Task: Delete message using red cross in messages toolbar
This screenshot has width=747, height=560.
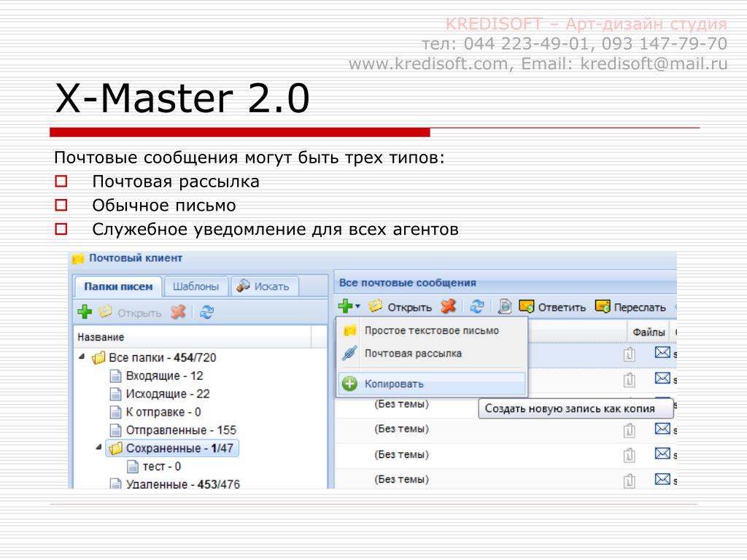Action: pyautogui.click(x=449, y=306)
